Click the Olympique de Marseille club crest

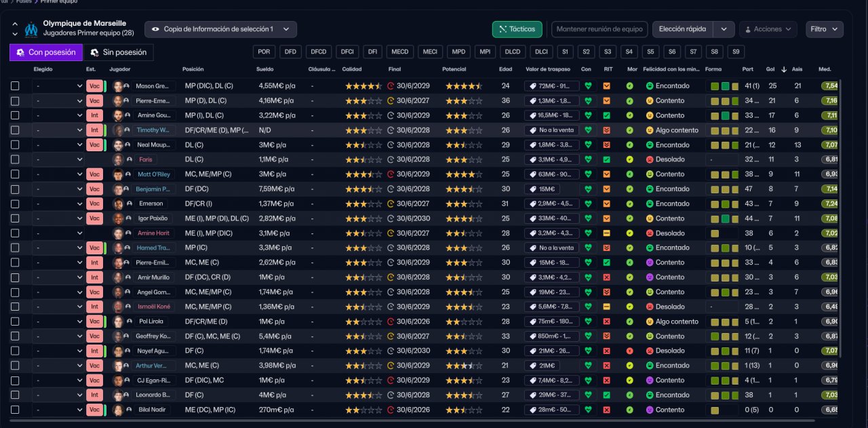pos(31,29)
